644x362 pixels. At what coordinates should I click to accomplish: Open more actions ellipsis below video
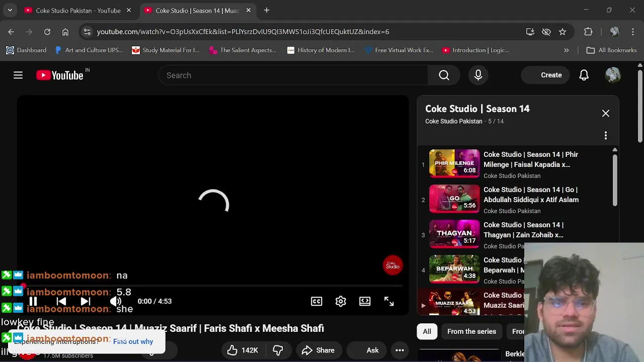(x=400, y=350)
